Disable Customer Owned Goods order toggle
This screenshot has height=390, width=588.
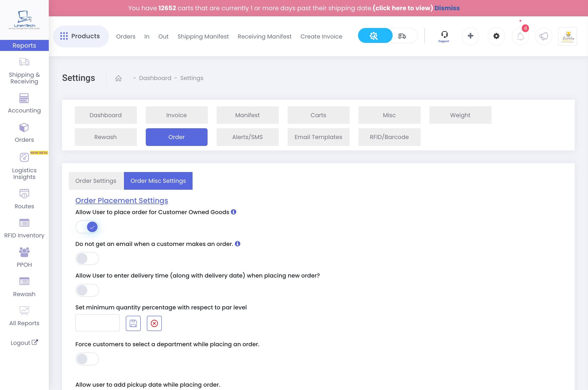87,227
